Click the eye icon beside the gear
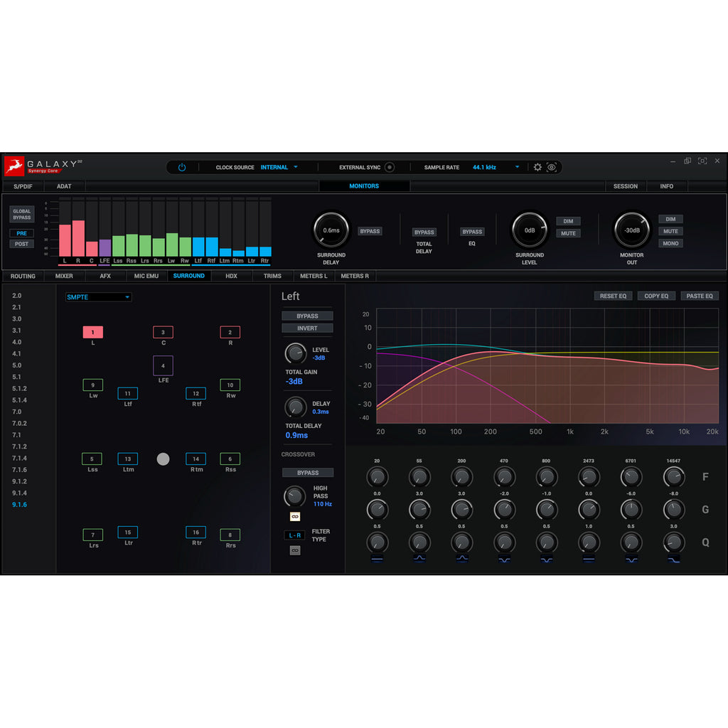Screen dimensions: 728x728 click(552, 168)
